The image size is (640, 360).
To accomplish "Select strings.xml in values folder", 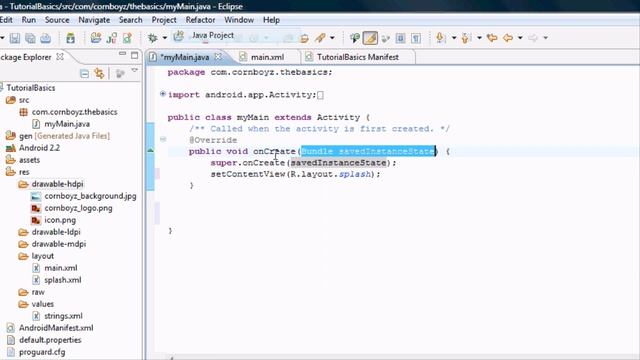I will tap(63, 316).
